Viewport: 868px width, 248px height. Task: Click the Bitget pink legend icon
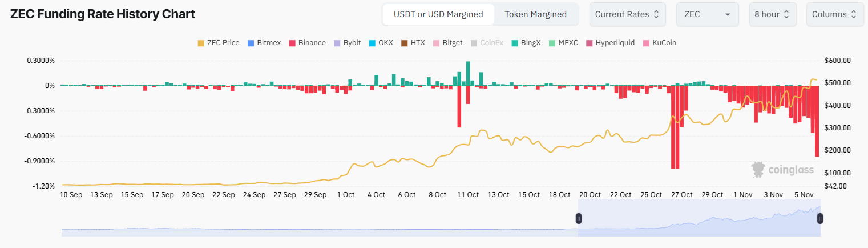click(437, 43)
